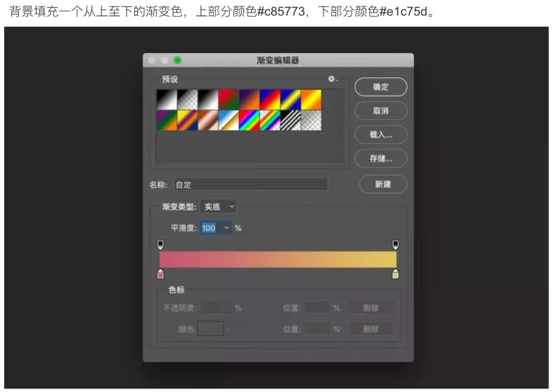Cancel with the 取消 button
Viewport: 554px width, 392px height.
tap(381, 111)
